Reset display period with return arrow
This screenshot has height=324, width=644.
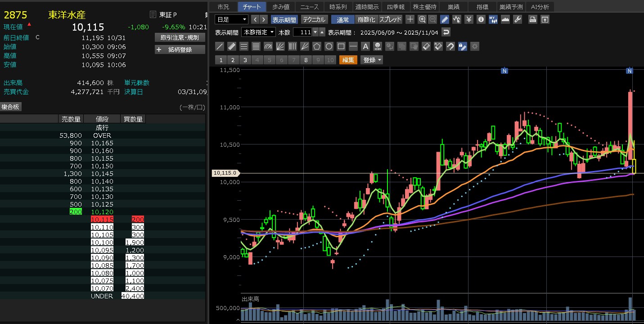coord(446,32)
